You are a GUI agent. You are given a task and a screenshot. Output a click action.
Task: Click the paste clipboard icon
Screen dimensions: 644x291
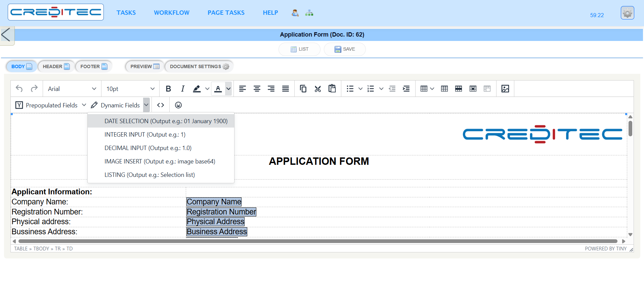click(332, 89)
